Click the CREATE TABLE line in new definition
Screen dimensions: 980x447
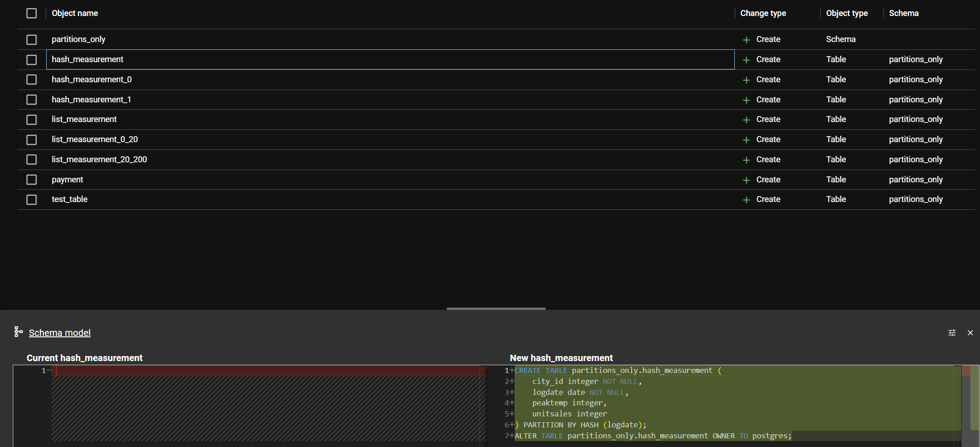(618, 371)
